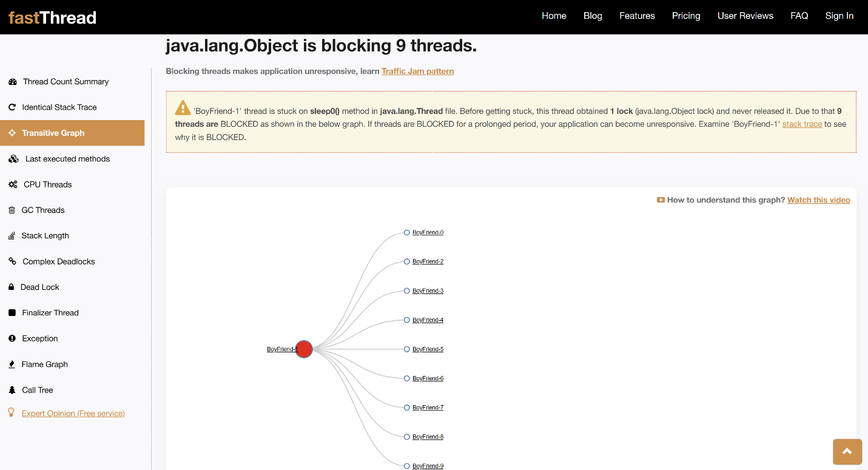Click the BoyFriend-3 thread label
The height and width of the screenshot is (470, 868).
point(428,291)
